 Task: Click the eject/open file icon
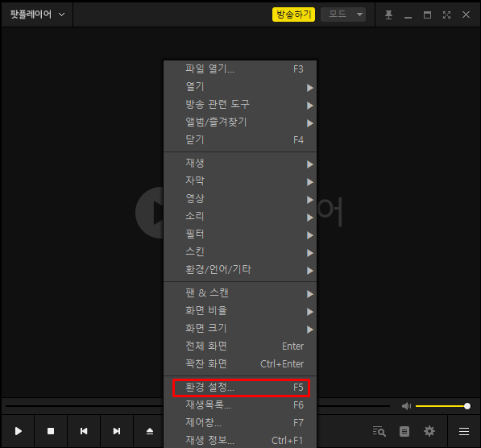tap(149, 431)
